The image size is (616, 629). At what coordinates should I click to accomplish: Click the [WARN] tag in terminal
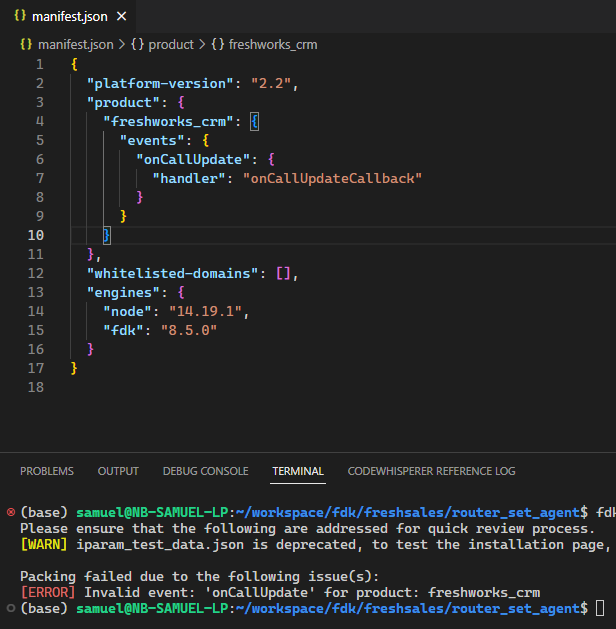(x=44, y=544)
